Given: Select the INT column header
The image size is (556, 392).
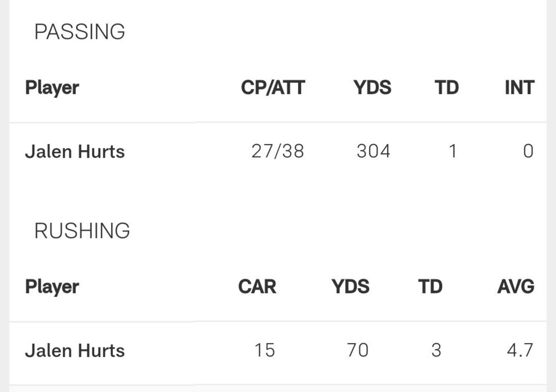Looking at the screenshot, I should click(x=519, y=88).
